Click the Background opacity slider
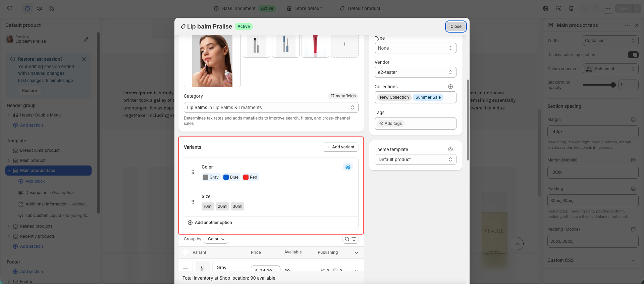 (599, 85)
